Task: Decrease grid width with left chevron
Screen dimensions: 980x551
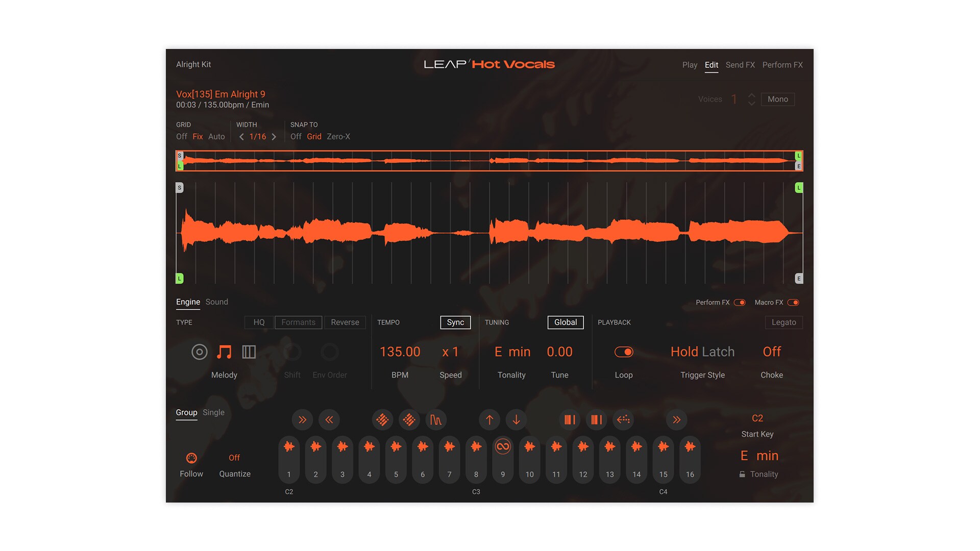Action: point(241,137)
